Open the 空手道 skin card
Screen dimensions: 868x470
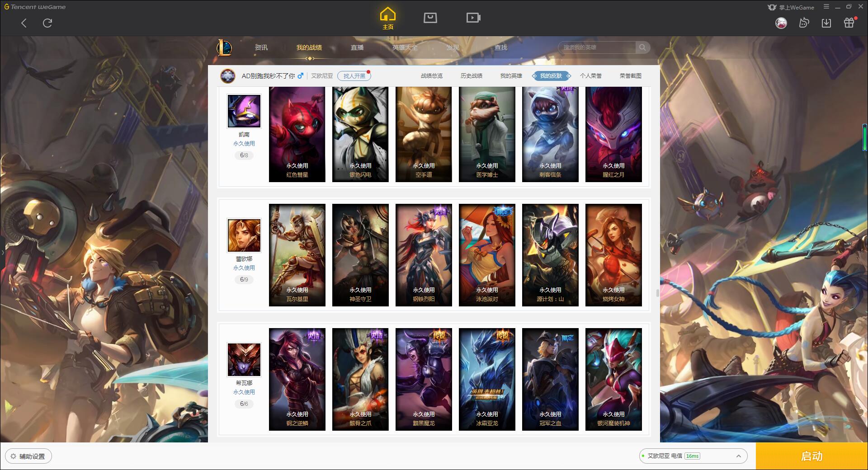coord(424,135)
